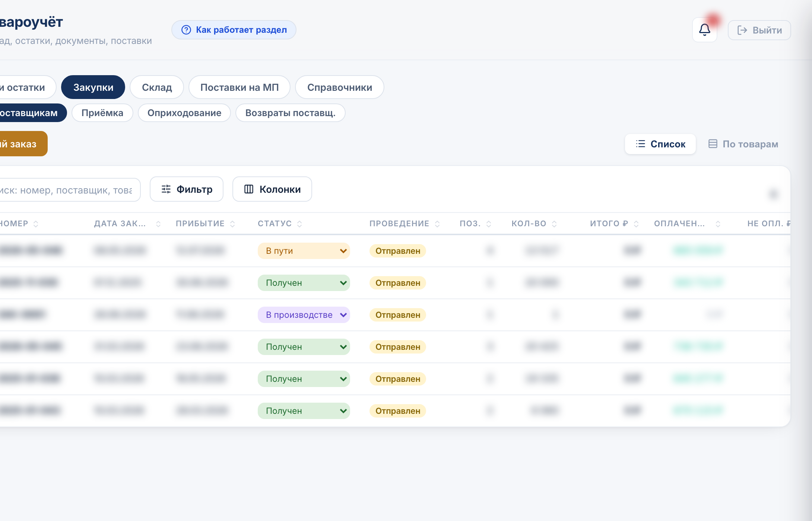812x521 pixels.
Task: Open the Колонки settings
Action: pos(272,189)
